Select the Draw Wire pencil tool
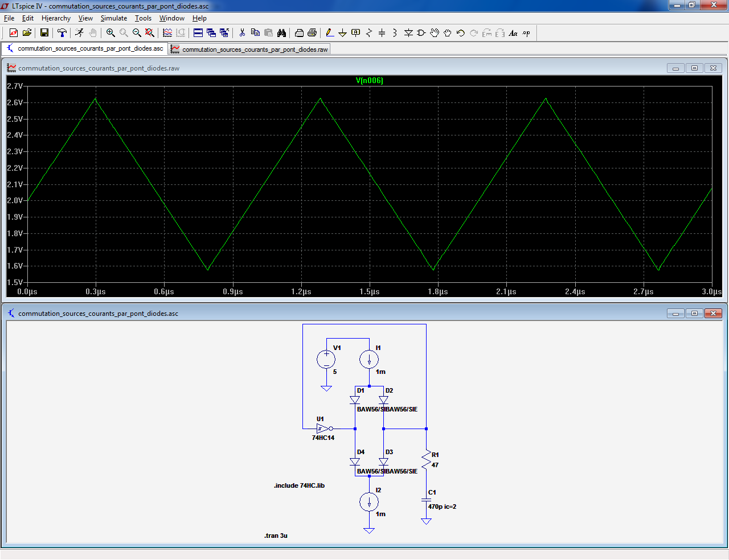 pos(329,33)
